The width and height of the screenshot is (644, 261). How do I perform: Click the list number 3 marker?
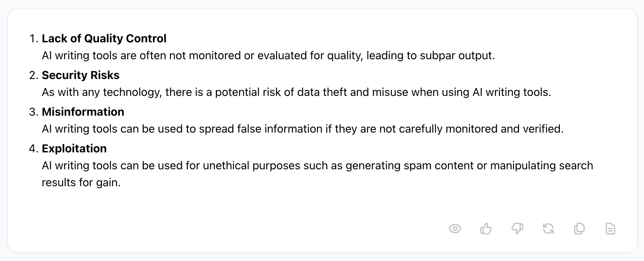click(x=34, y=112)
